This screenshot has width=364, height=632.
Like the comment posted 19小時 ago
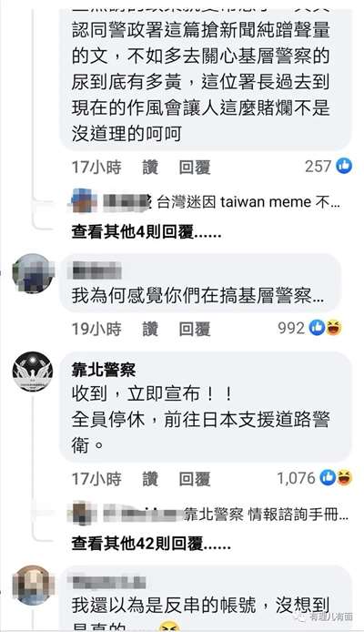pyautogui.click(x=150, y=329)
